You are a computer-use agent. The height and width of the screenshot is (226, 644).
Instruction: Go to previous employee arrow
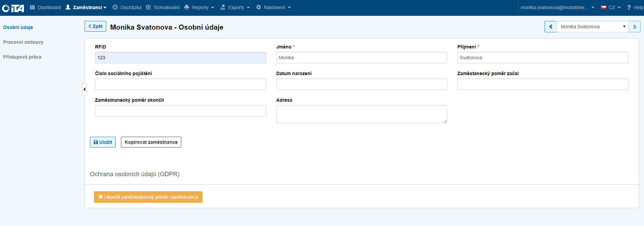coord(550,27)
